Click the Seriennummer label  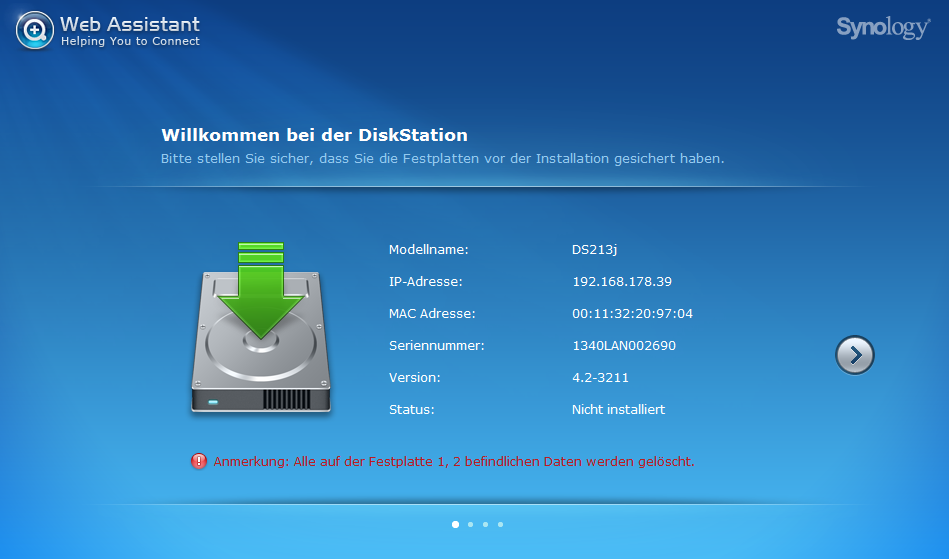click(436, 345)
